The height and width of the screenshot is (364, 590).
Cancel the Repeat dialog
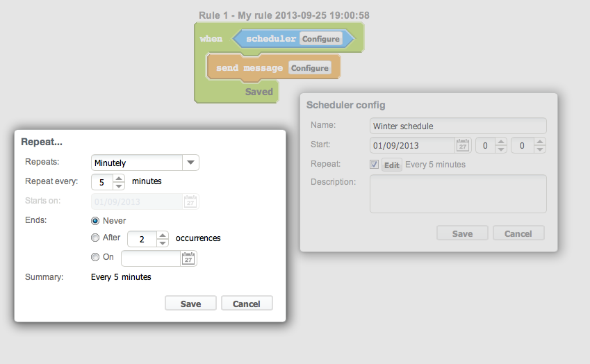(x=247, y=304)
